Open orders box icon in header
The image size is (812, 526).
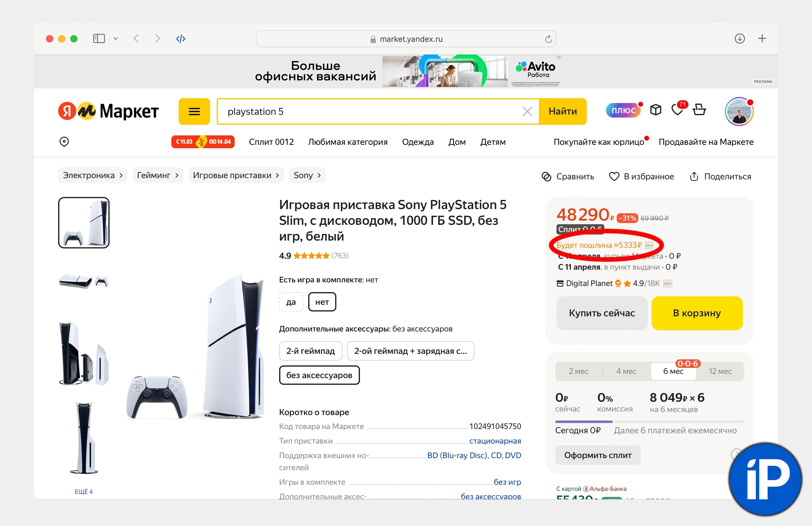click(x=655, y=110)
